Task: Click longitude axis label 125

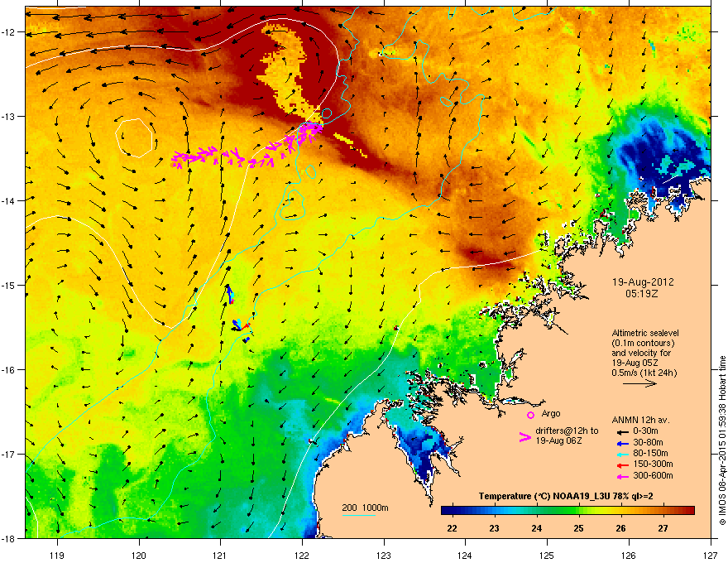Action: [x=547, y=555]
